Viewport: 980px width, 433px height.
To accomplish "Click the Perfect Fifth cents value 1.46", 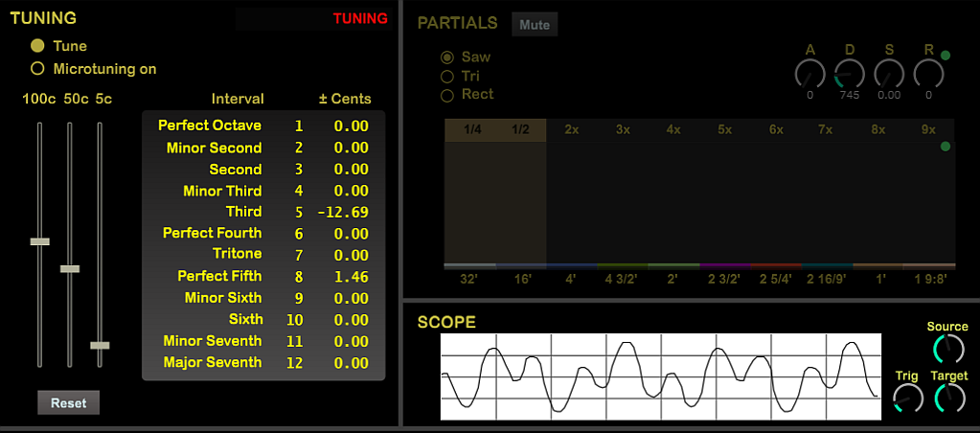I will click(352, 277).
